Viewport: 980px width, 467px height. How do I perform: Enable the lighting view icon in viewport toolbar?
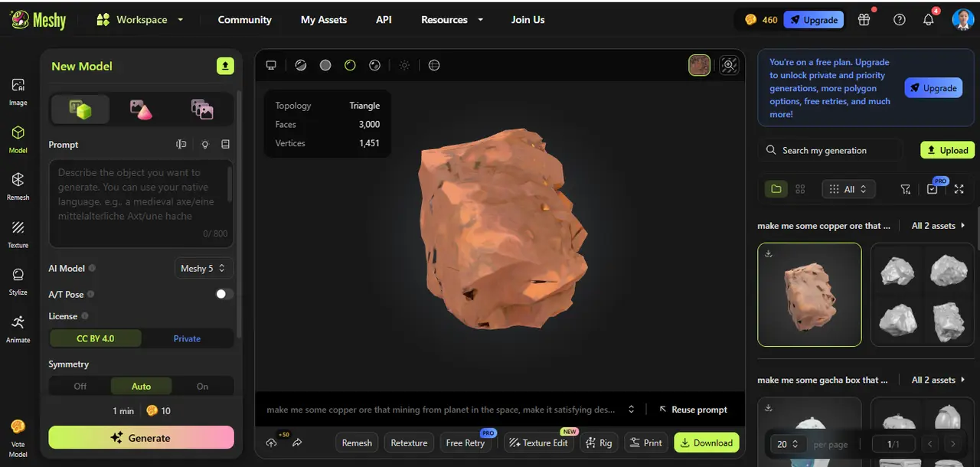click(404, 65)
